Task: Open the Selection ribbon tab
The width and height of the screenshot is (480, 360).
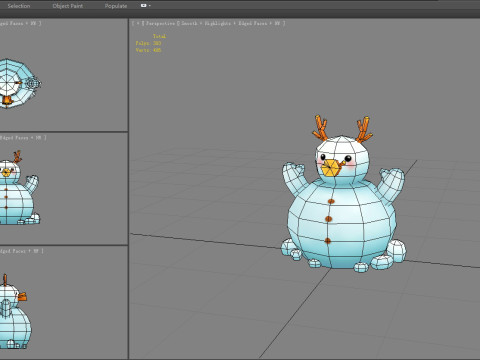Action: (x=19, y=6)
